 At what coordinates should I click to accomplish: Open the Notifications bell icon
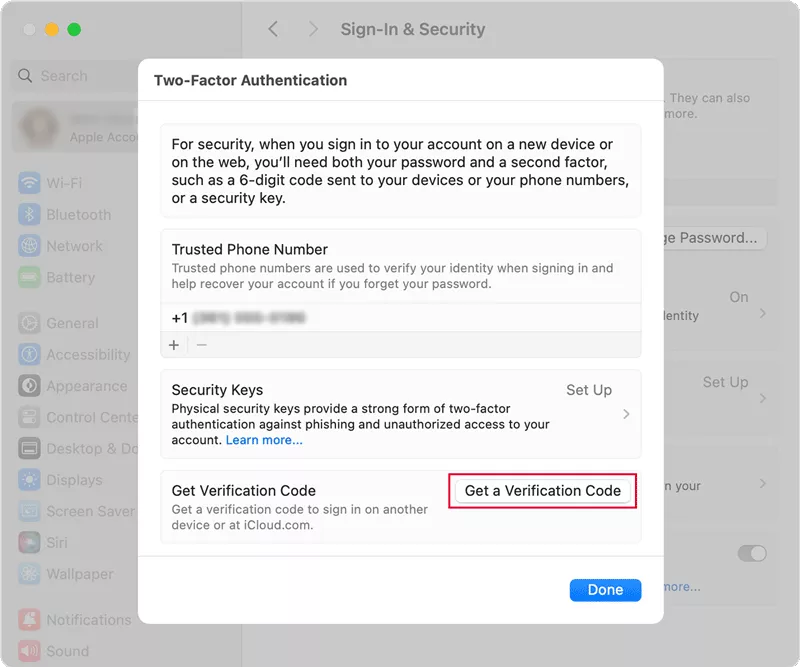(x=29, y=620)
